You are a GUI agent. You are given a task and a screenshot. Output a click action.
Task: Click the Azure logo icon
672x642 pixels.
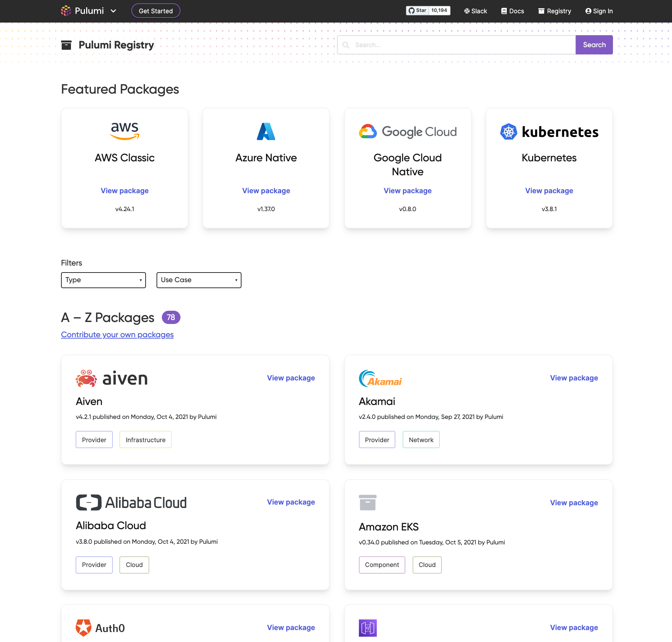tap(266, 131)
